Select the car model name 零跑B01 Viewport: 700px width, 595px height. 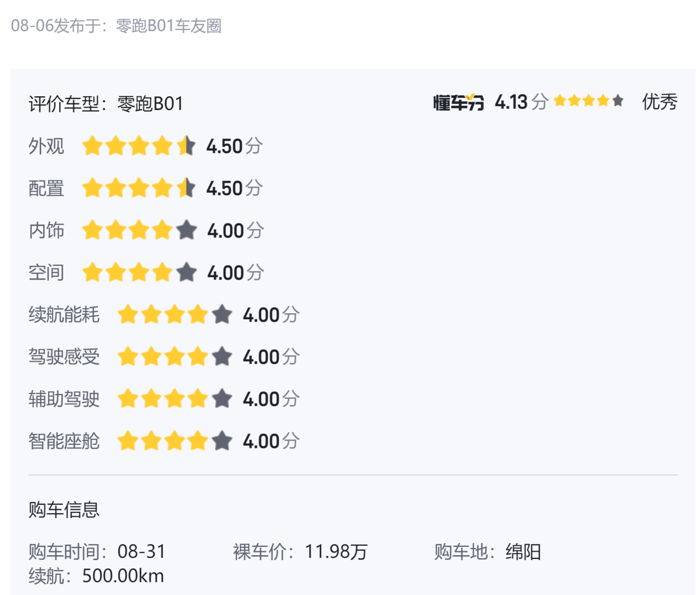150,104
